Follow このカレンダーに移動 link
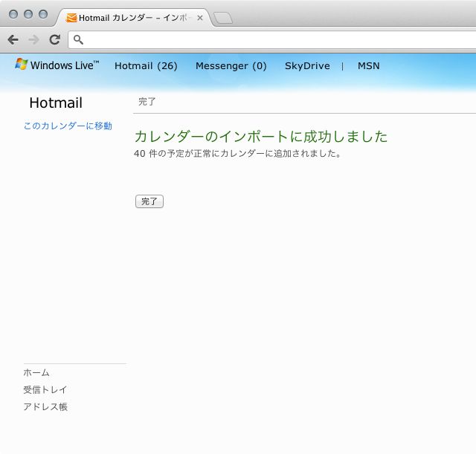 click(68, 126)
